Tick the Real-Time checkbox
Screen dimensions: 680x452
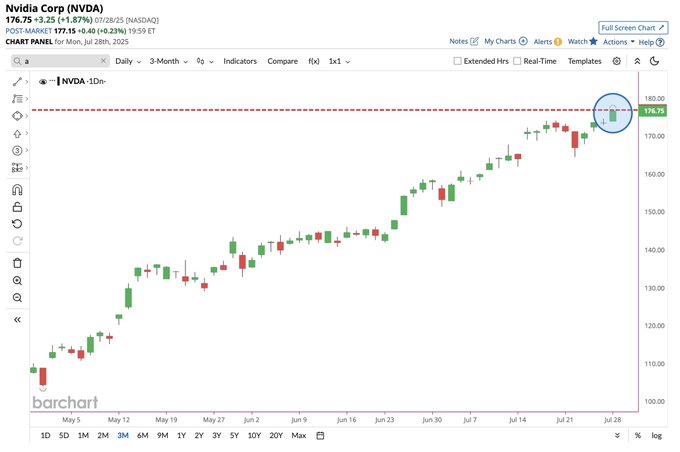[x=517, y=61]
